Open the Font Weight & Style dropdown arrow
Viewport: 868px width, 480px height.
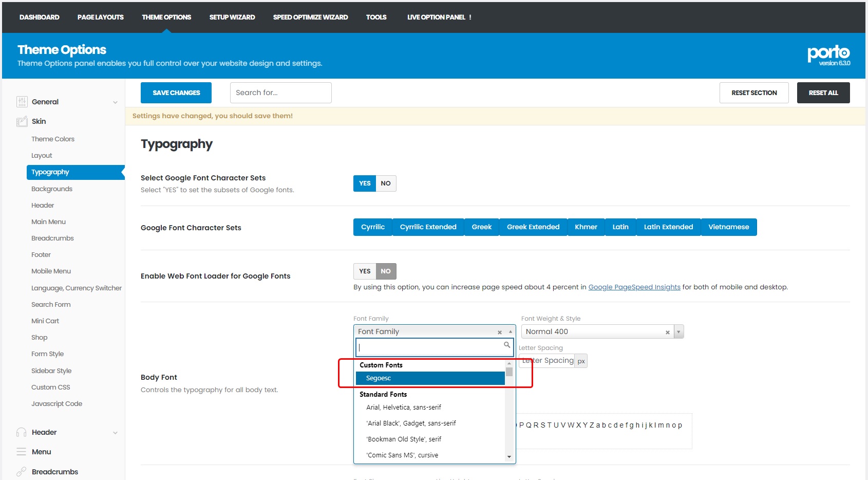coord(678,332)
